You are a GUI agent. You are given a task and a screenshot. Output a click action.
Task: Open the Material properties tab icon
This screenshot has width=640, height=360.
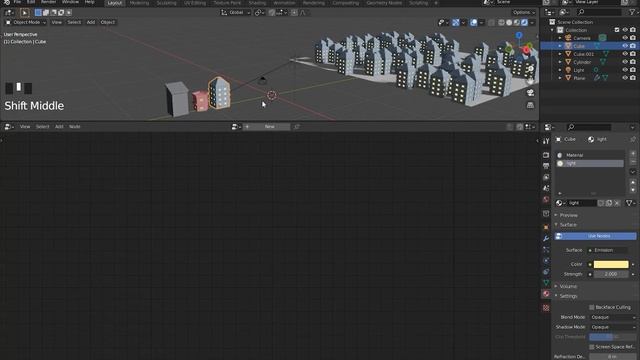click(x=546, y=294)
